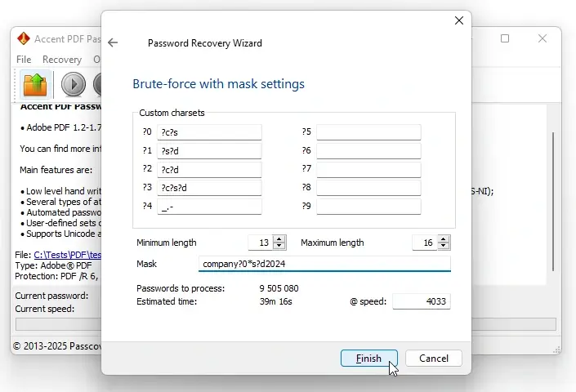The image size is (576, 392).
Task: Close the Accent PDF main window
Action: 543,38
